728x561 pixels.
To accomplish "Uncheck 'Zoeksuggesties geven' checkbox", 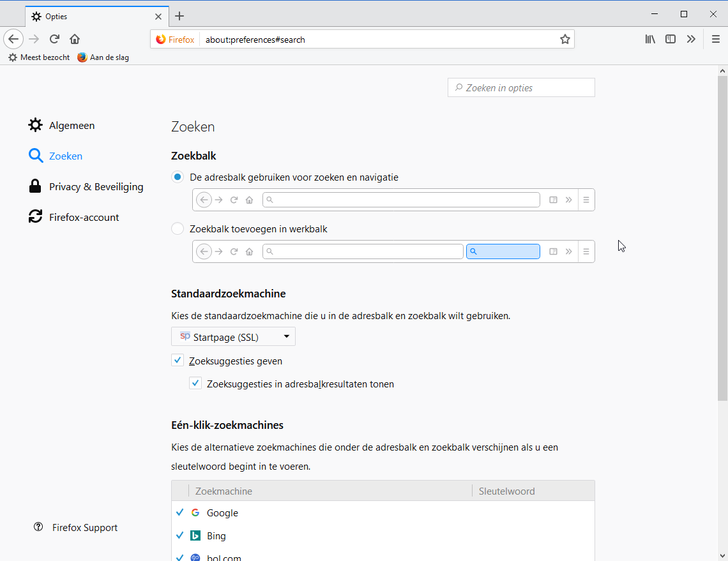I will pyautogui.click(x=178, y=361).
